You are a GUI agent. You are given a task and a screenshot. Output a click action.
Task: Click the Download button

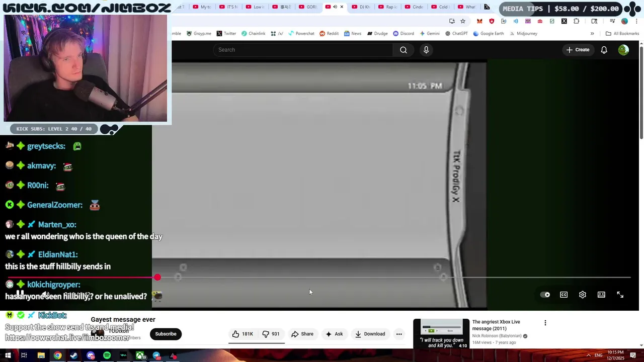pos(370,334)
